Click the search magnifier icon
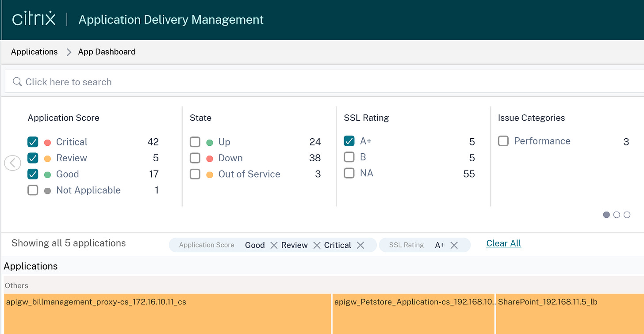The height and width of the screenshot is (334, 644). tap(17, 82)
